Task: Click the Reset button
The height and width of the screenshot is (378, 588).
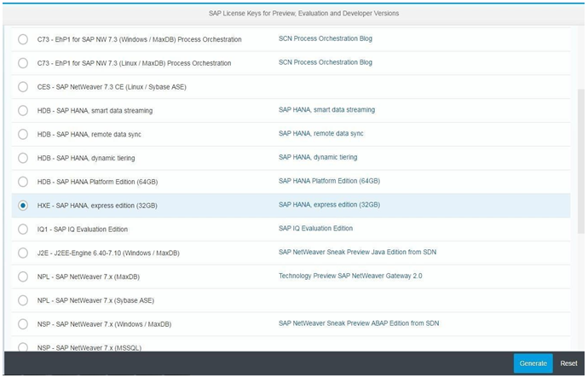Action: (x=568, y=363)
